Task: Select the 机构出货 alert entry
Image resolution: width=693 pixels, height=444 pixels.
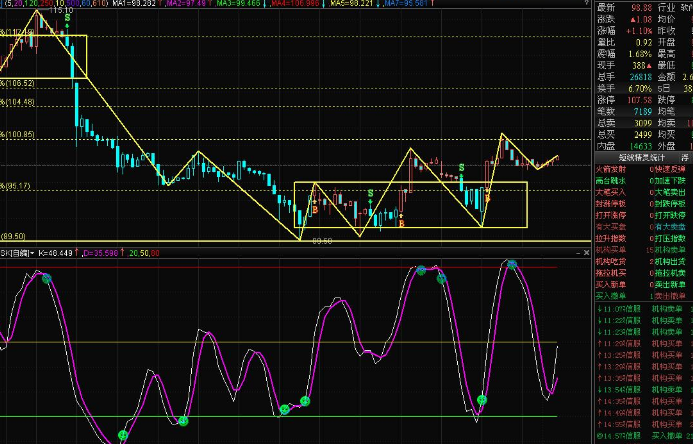Action: tap(670, 261)
